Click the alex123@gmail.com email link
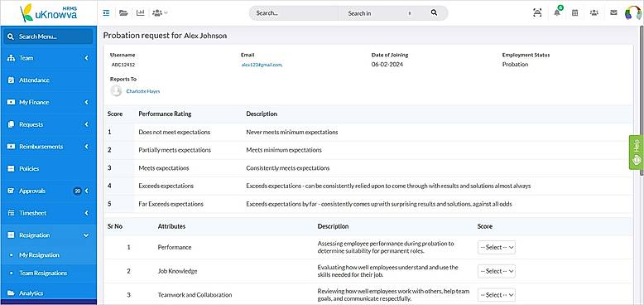 tap(262, 65)
